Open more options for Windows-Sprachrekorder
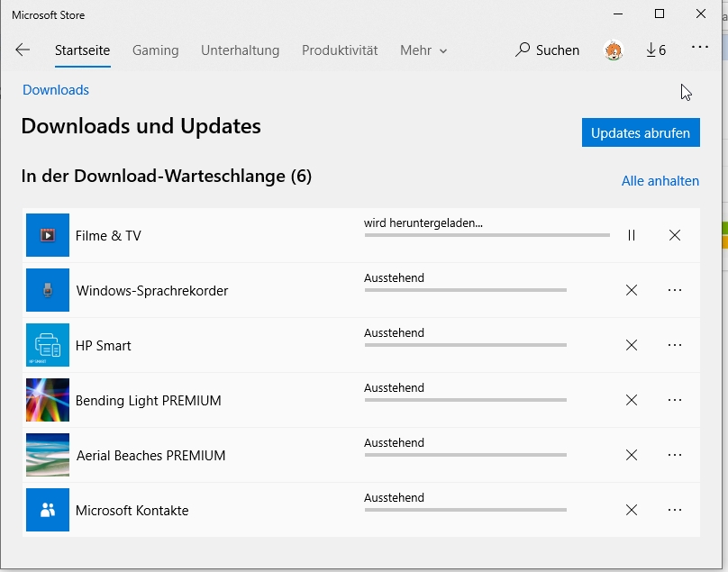 tap(675, 290)
